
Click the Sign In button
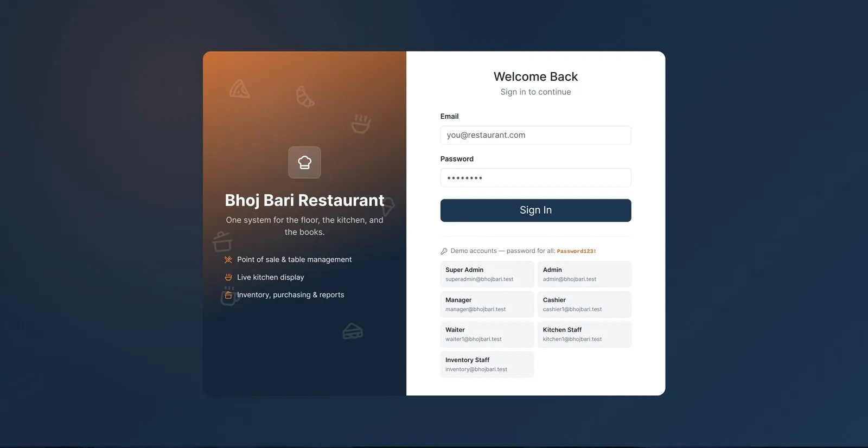coord(535,210)
